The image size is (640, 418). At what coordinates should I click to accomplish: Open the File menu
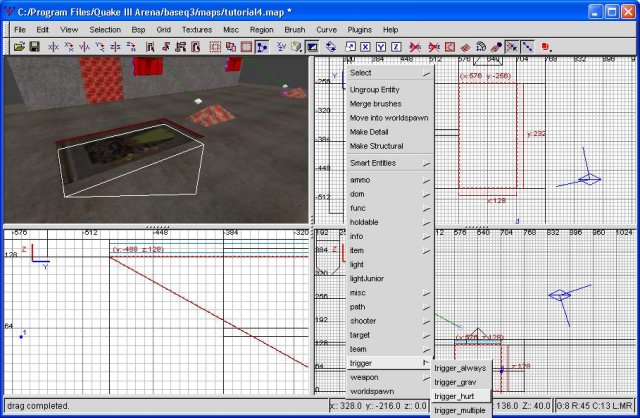pos(20,30)
